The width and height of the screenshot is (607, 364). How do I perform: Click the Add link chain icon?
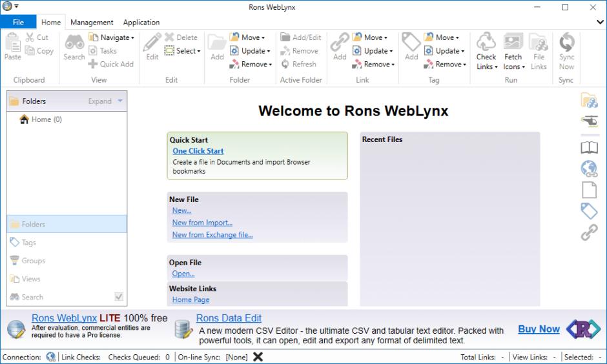(x=340, y=42)
